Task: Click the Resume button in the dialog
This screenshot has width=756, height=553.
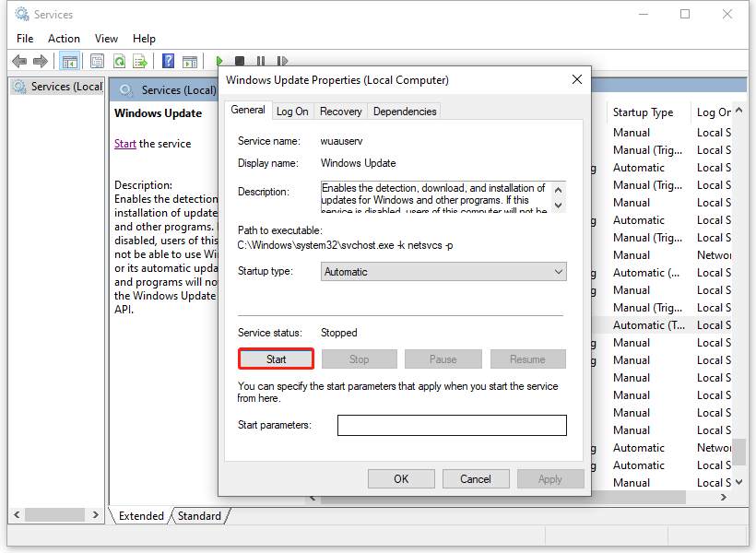Action: click(x=527, y=359)
